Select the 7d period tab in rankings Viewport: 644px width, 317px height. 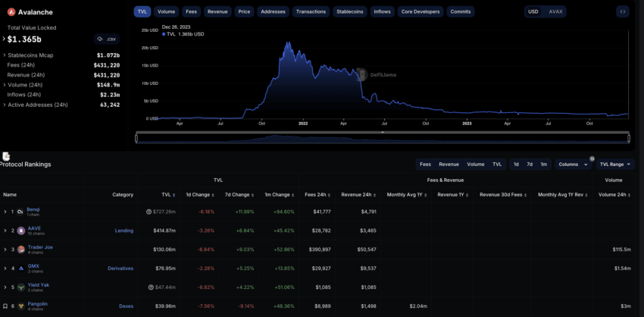(530, 164)
